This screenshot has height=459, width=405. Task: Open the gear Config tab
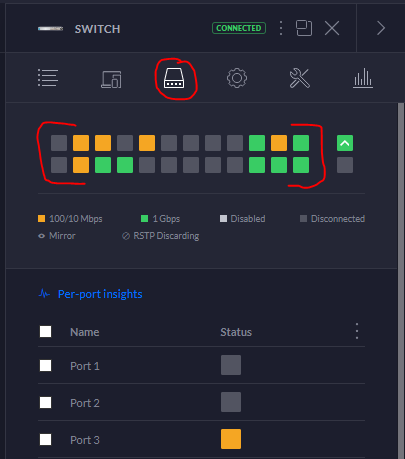[237, 78]
